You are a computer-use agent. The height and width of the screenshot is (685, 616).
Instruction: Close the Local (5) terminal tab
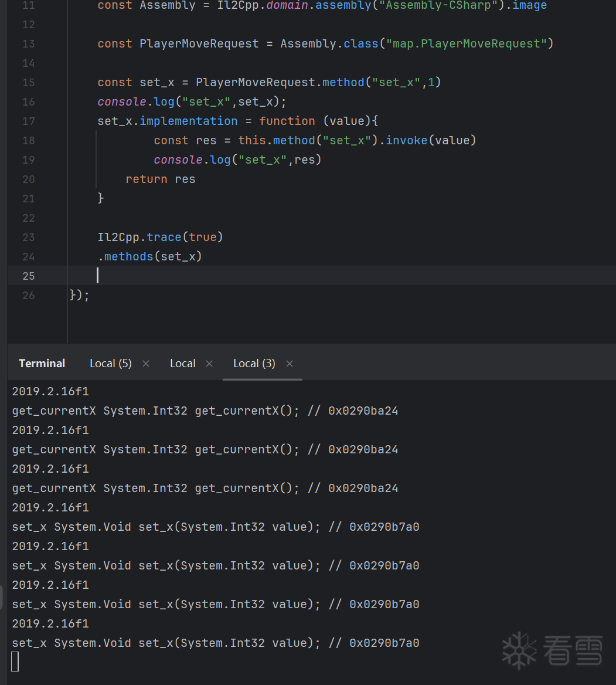[x=146, y=364]
